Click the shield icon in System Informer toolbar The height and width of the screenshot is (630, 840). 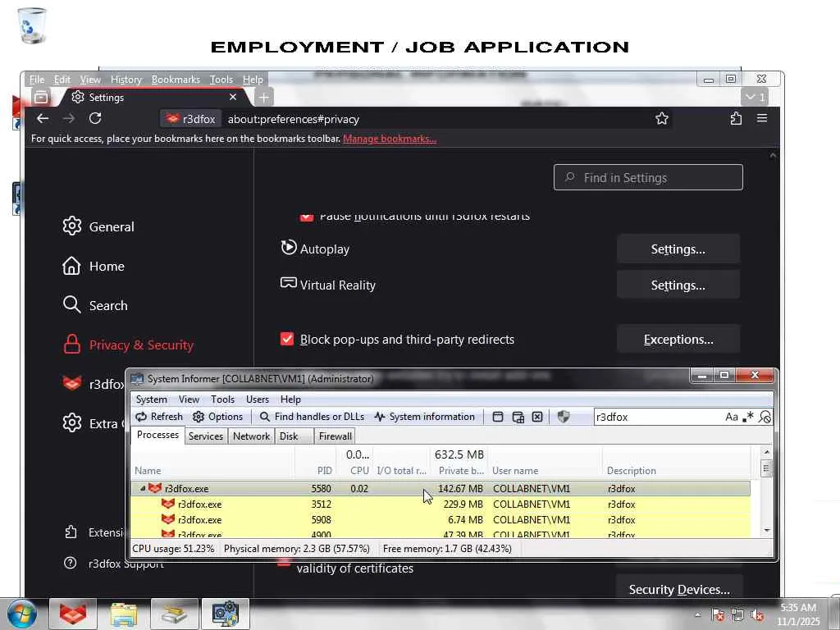coord(563,417)
